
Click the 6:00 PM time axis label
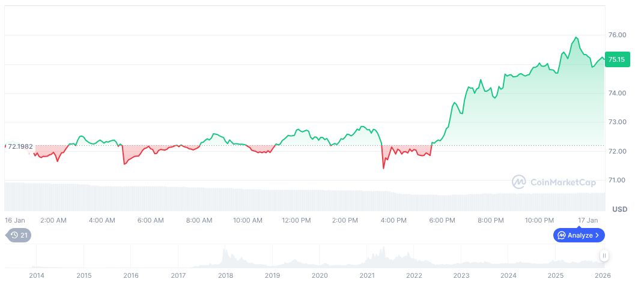click(x=442, y=220)
